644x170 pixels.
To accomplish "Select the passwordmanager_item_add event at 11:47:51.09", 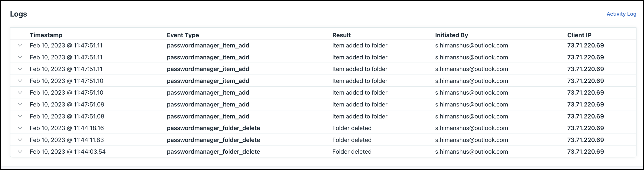I will pyautogui.click(x=208, y=104).
